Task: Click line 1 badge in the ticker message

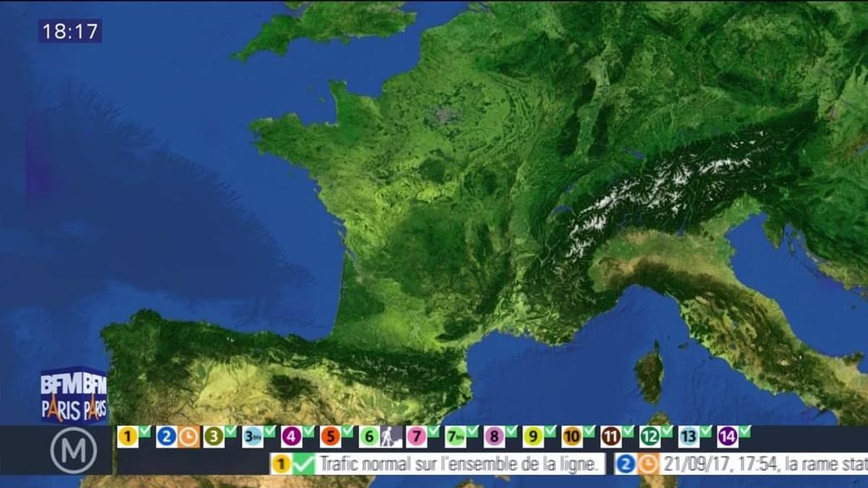Action: point(281,463)
